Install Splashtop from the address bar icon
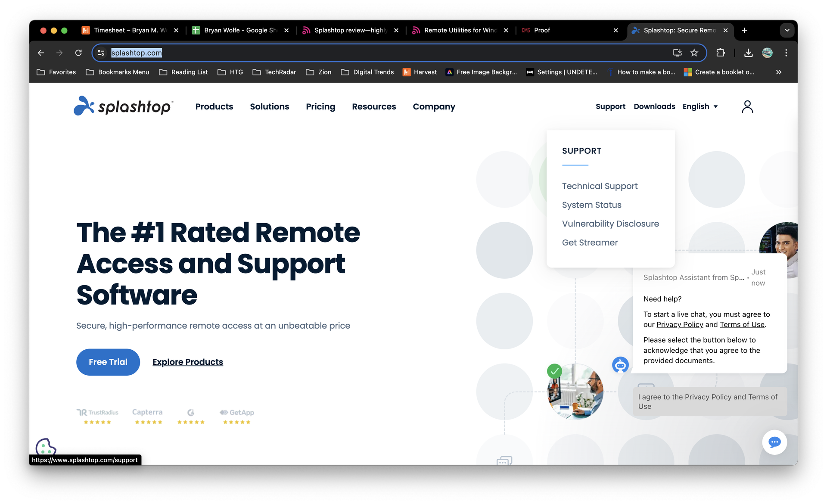 pos(677,53)
